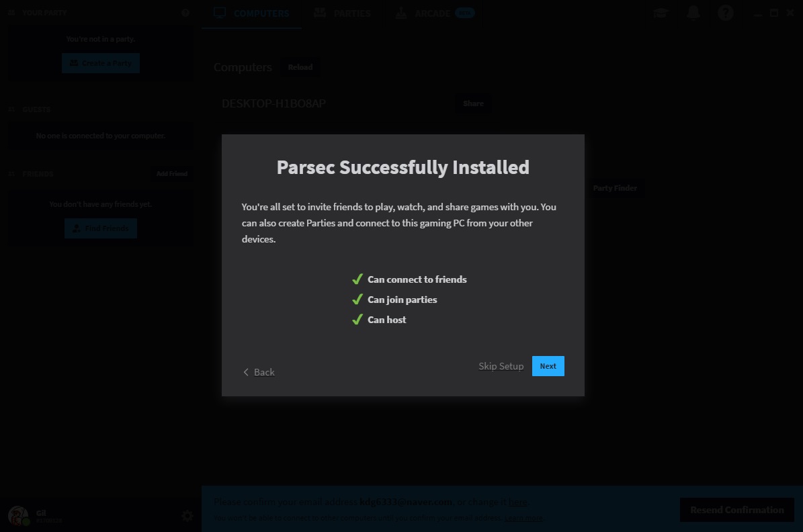Choose Skip Setup in the dialog
803x532 pixels.
501,366
